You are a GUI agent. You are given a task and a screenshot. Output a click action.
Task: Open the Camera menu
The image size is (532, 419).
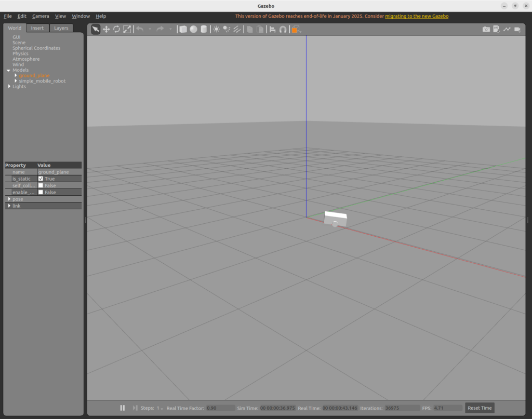[41, 16]
